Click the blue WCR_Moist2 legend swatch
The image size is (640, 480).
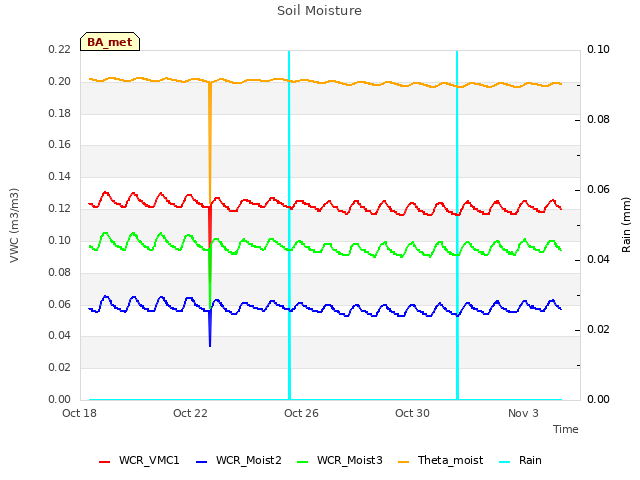pos(202,462)
